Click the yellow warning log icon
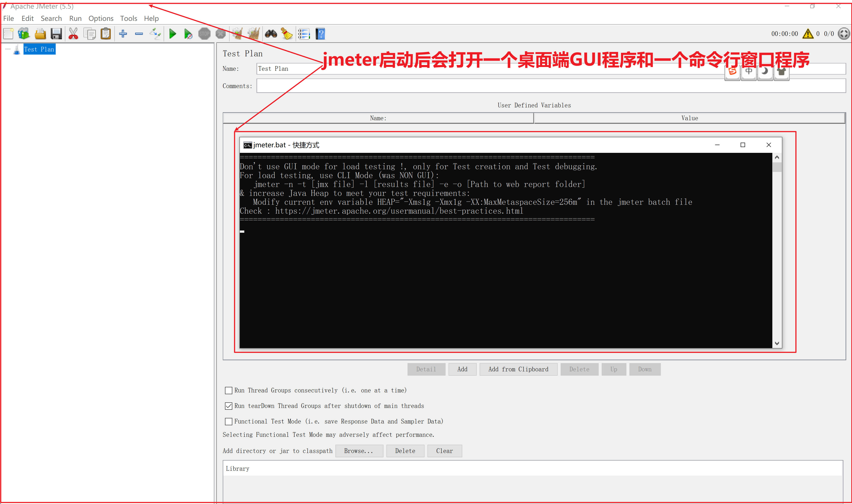The width and height of the screenshot is (852, 504). click(808, 34)
